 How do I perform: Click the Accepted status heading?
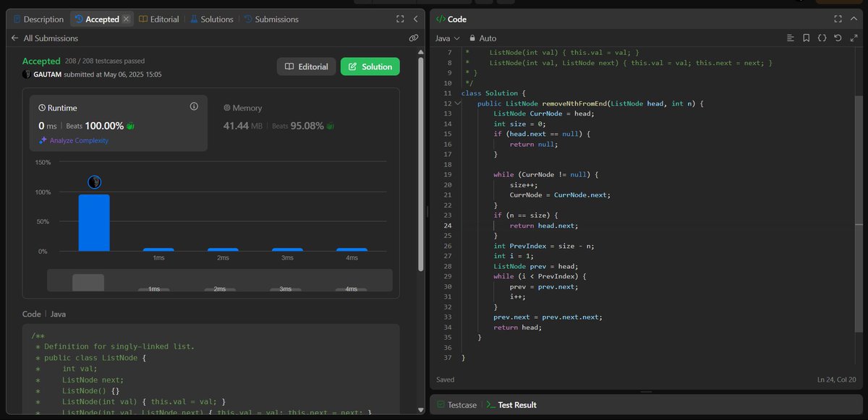tap(41, 61)
